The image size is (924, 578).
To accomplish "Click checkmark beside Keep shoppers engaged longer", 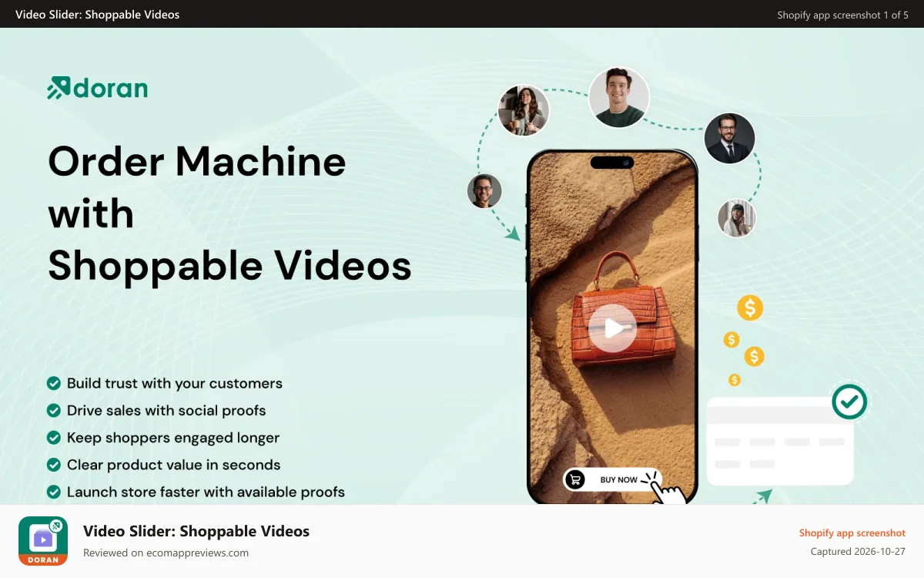I will click(x=54, y=437).
